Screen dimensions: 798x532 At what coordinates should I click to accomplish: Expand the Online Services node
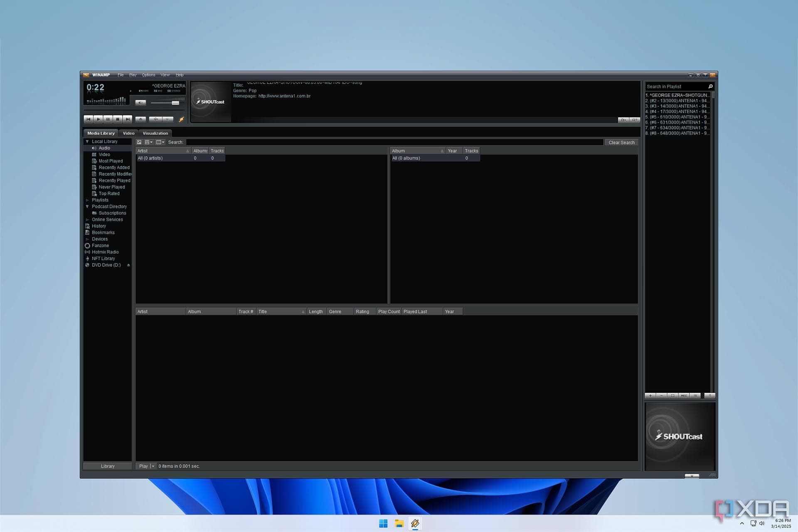pos(87,220)
